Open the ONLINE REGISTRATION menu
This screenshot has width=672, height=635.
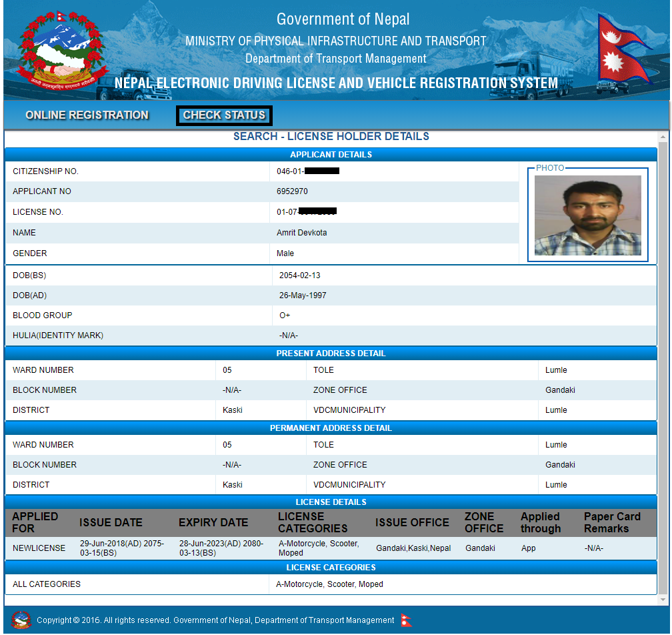tap(87, 115)
